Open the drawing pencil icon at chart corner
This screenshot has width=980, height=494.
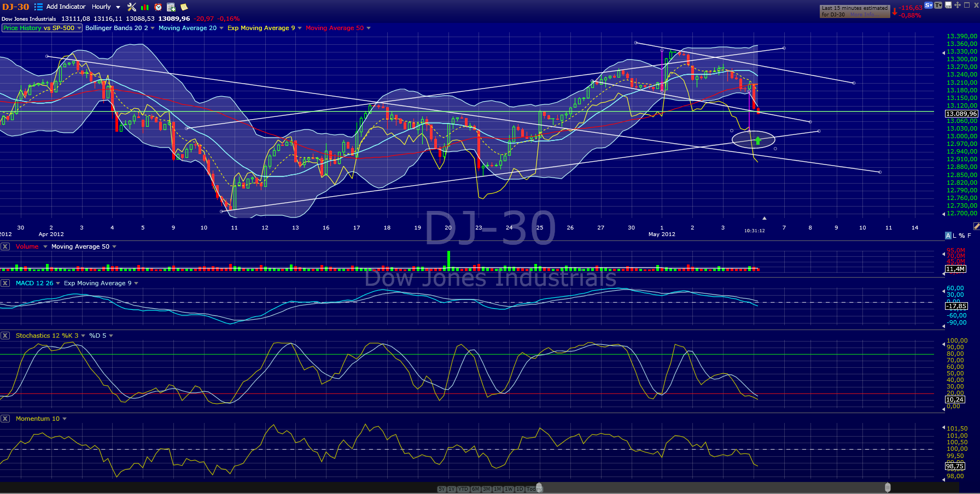tap(976, 226)
